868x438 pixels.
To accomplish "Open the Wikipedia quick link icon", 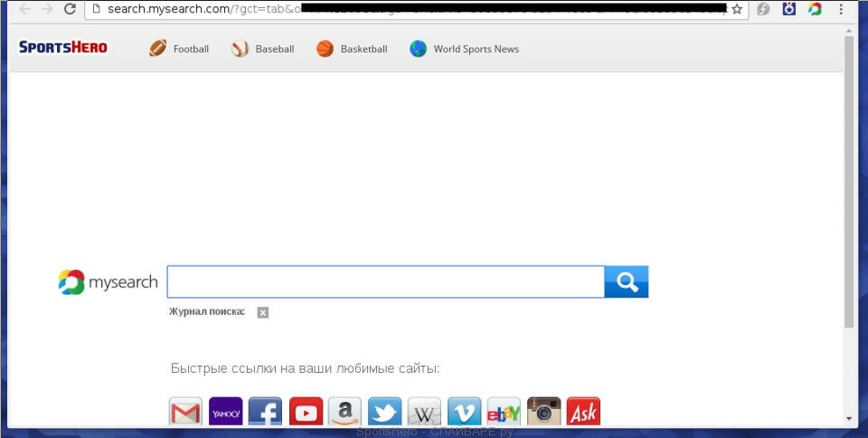I will pyautogui.click(x=424, y=413).
